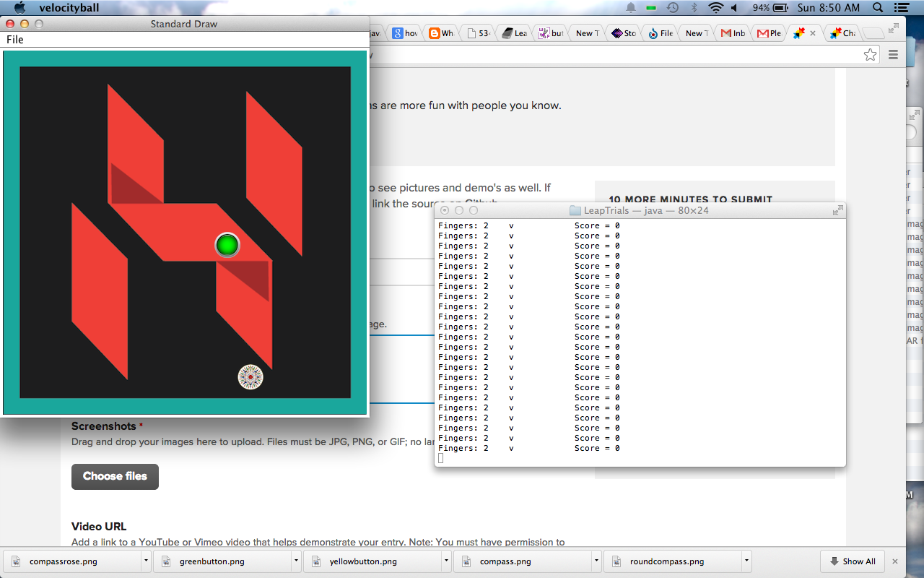Expand greenbutton.png download options arrow
924x578 pixels.
(297, 561)
